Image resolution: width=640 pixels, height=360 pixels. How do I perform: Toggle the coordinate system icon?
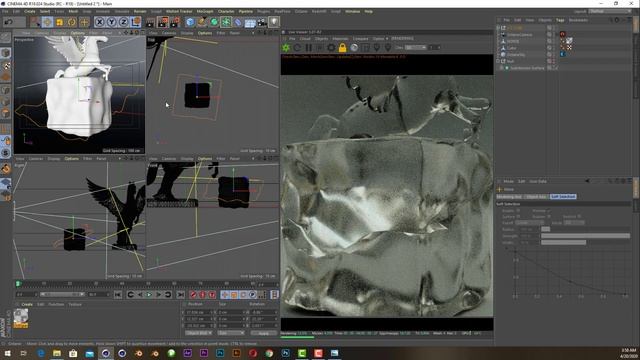pos(136,22)
